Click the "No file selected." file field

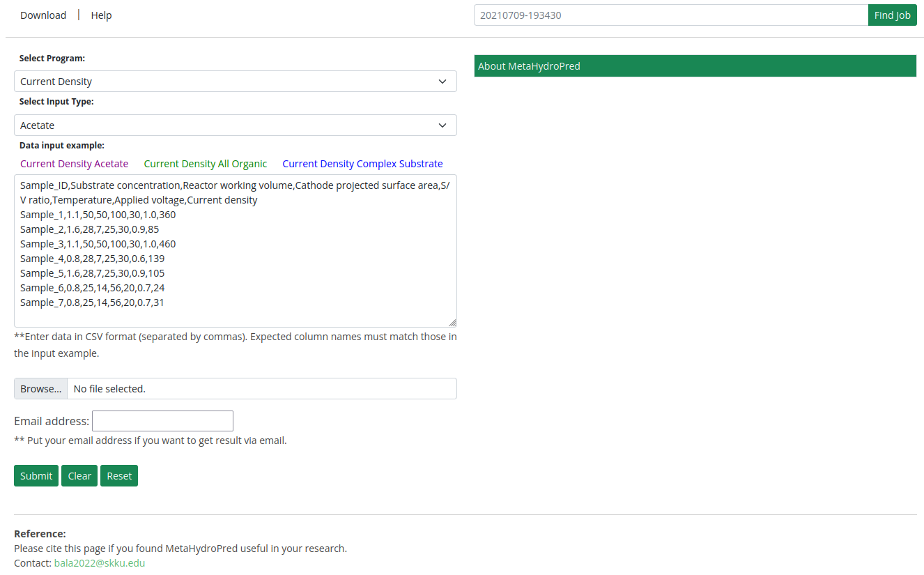[x=261, y=389]
